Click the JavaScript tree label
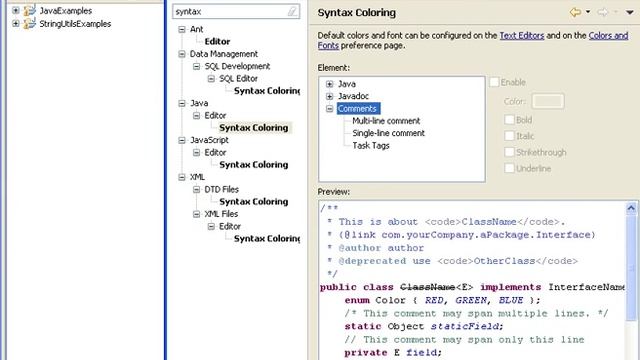This screenshot has width=640, height=360. click(209, 140)
